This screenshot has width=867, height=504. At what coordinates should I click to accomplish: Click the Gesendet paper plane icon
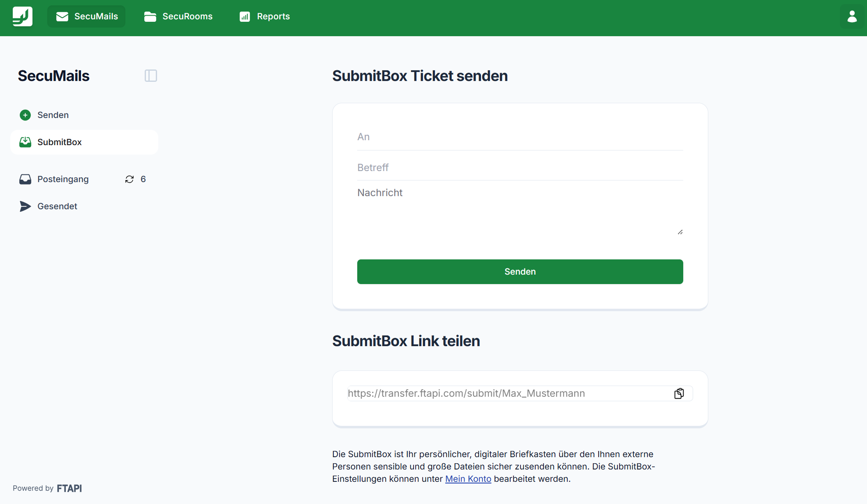pyautogui.click(x=25, y=206)
